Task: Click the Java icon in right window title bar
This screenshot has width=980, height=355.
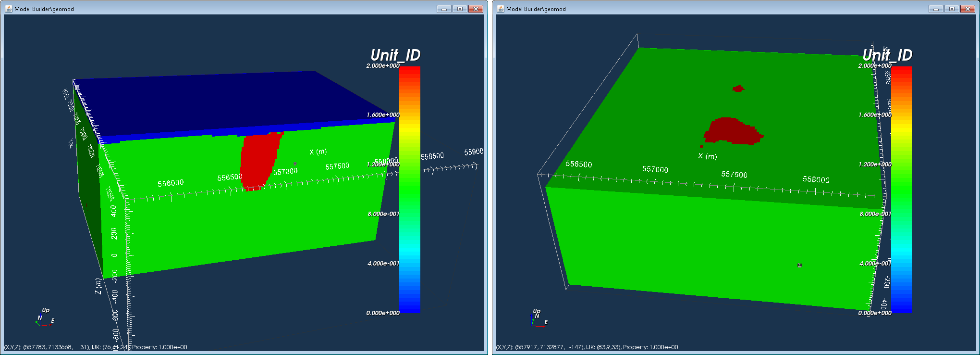Action: tap(500, 9)
